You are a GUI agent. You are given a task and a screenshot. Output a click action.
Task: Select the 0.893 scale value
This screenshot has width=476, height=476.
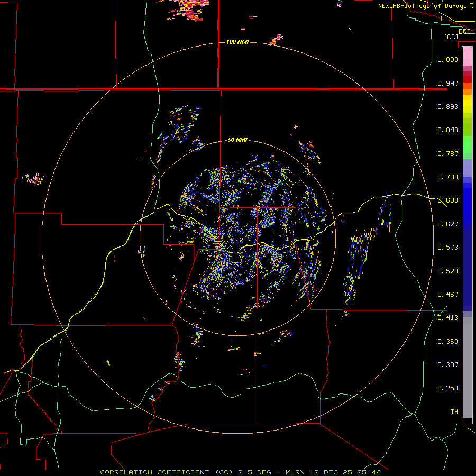coord(448,106)
